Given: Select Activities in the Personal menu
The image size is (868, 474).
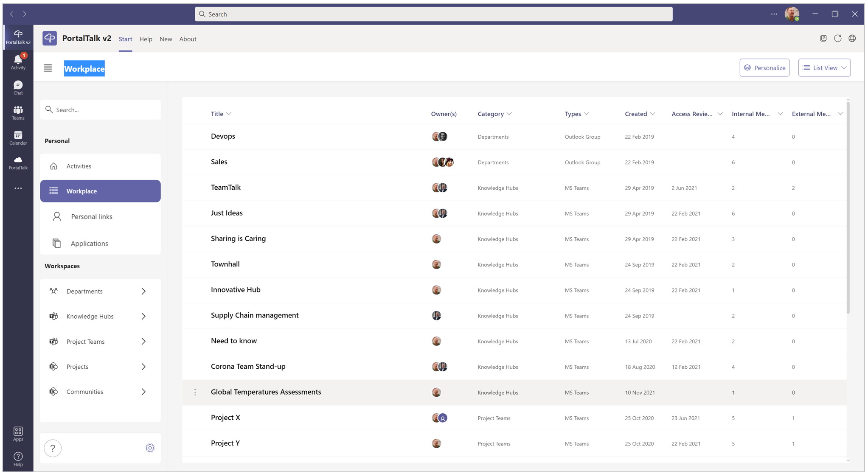Looking at the screenshot, I should tap(101, 166).
